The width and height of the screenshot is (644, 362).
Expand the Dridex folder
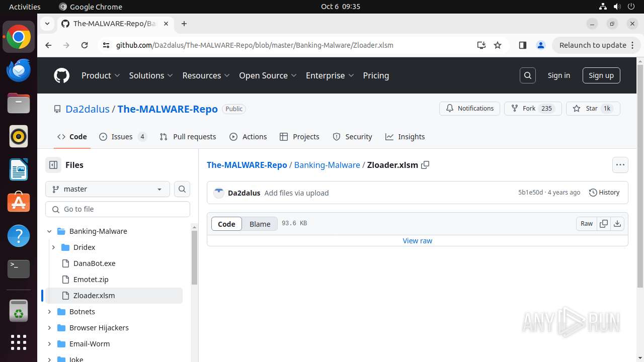(x=53, y=247)
